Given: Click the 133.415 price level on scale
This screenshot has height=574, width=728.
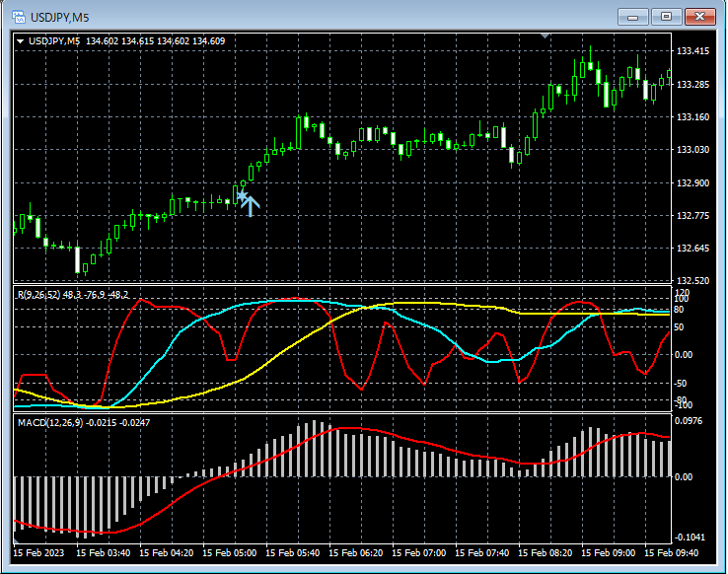Looking at the screenshot, I should pos(692,51).
